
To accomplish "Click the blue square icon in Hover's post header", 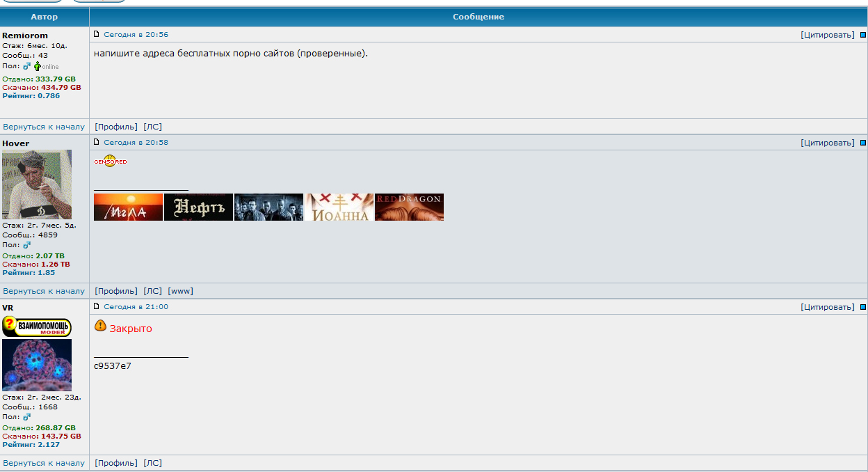I will tap(863, 143).
